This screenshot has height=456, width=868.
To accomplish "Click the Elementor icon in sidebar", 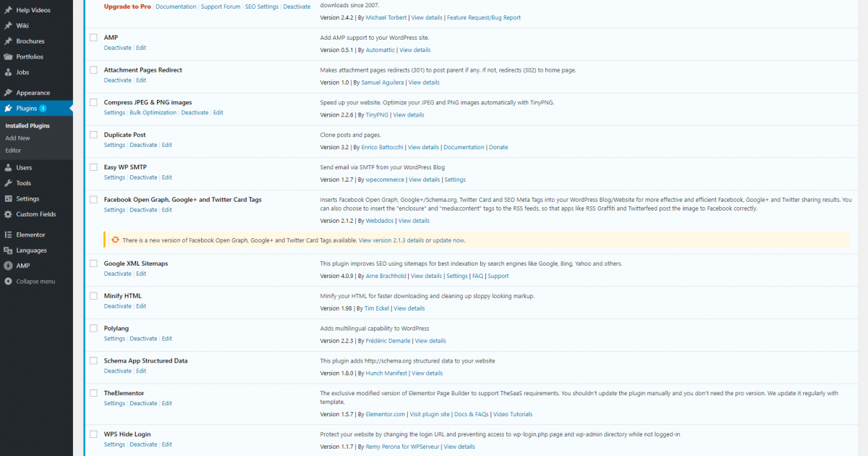I will 8,235.
